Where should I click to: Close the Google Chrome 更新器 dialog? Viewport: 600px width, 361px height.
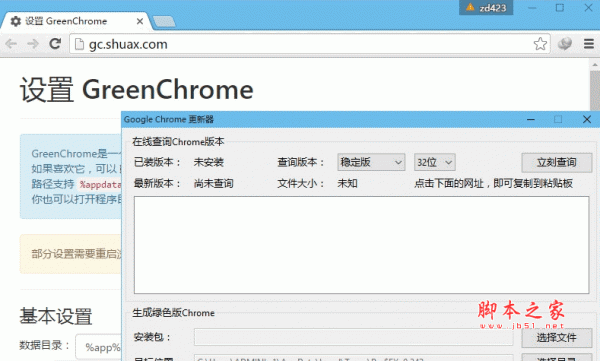click(x=587, y=119)
